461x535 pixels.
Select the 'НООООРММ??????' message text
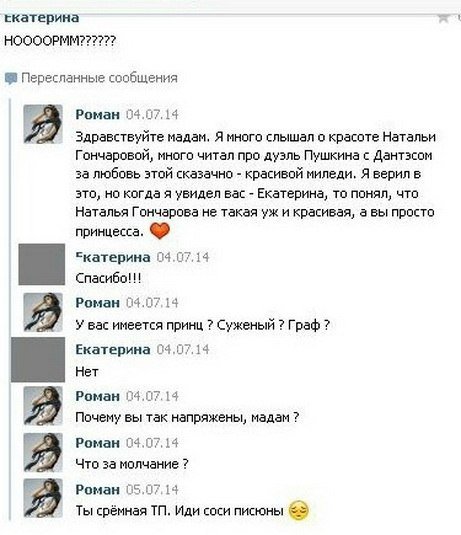coord(60,41)
